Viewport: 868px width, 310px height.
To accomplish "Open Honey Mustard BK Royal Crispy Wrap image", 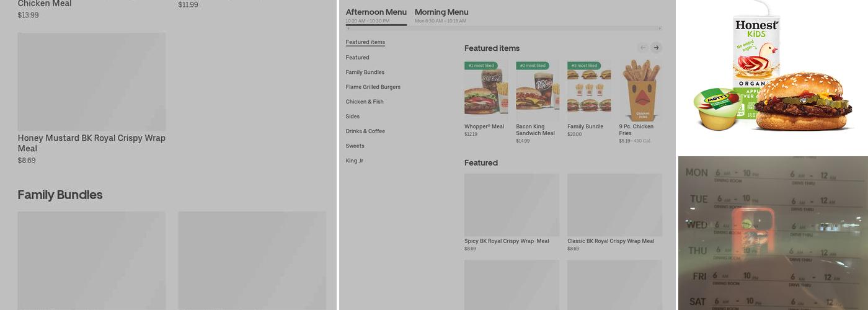I will [92, 81].
